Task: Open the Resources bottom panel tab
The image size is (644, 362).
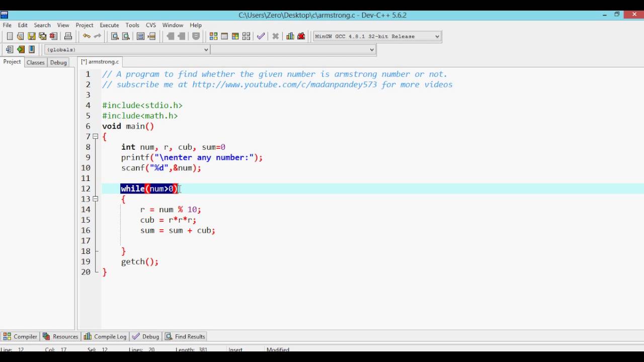Action: click(x=60, y=336)
